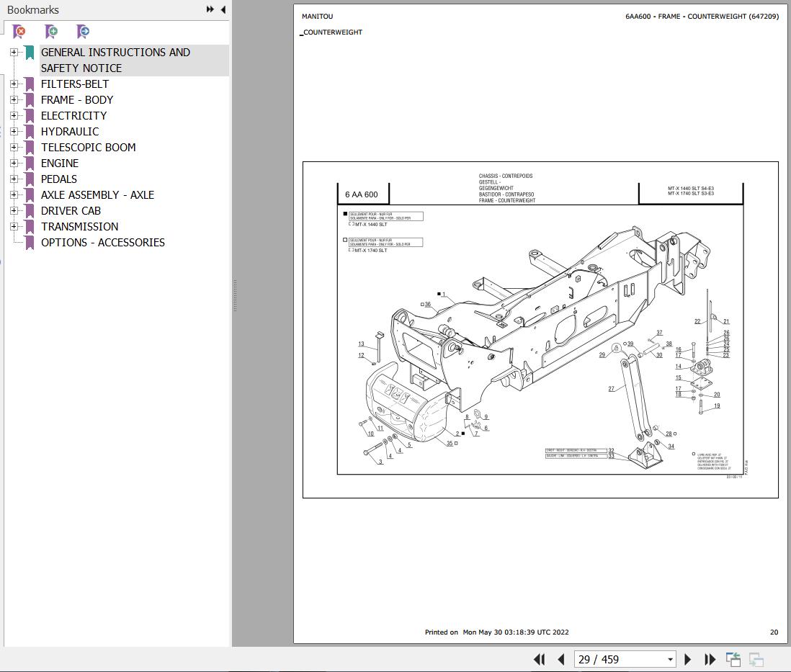The height and width of the screenshot is (672, 791).
Task: Click the bookmark icon beside HYDRAULIC
Action: point(30,132)
